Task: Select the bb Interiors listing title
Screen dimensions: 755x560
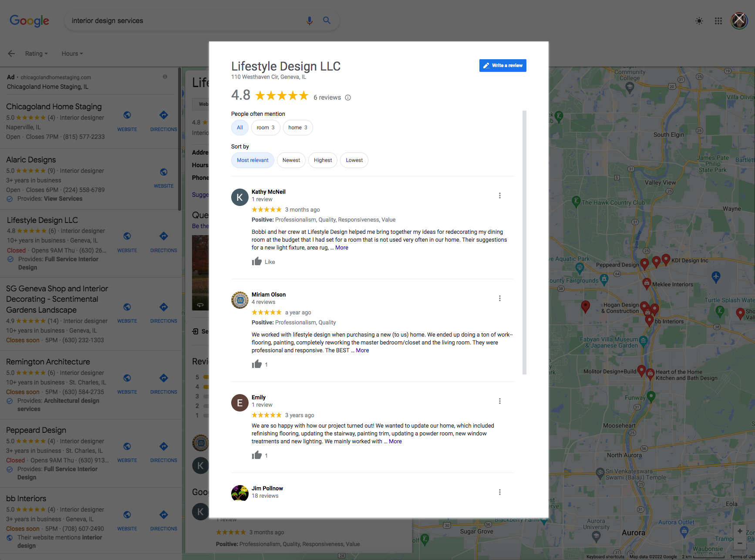Action: 26,499
